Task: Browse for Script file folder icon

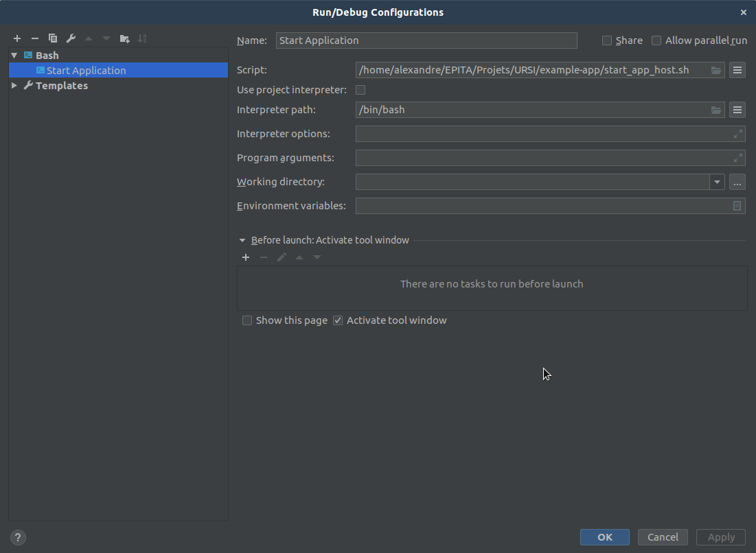Action: pos(716,71)
